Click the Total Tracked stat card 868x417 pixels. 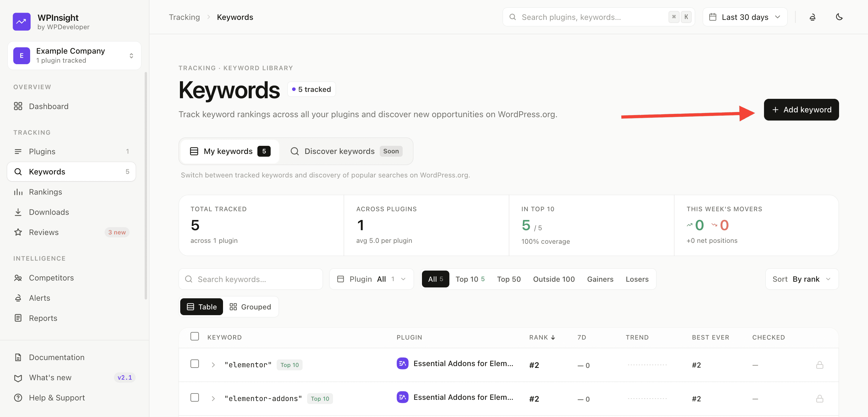[262, 225]
